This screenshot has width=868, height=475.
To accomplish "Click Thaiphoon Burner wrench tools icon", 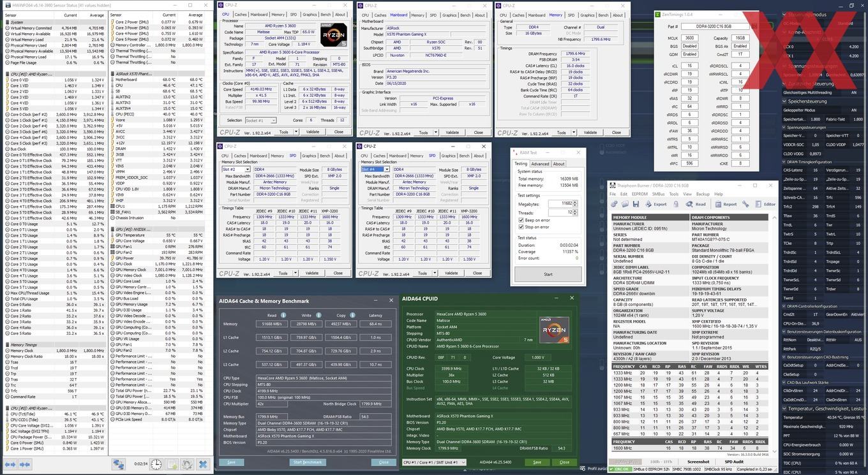I will point(745,204).
